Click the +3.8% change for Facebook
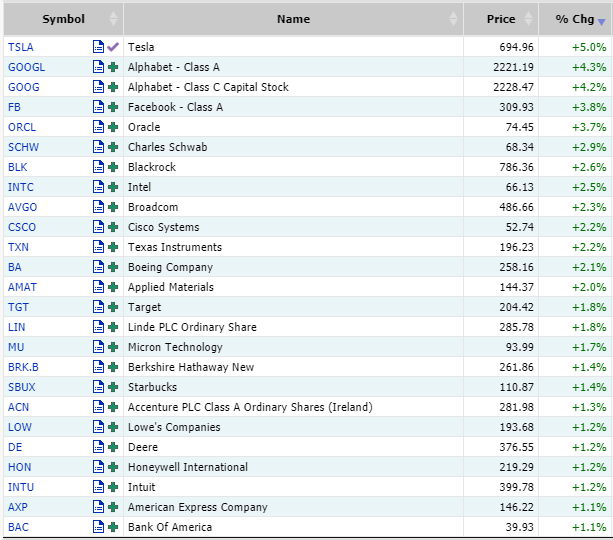 click(589, 107)
